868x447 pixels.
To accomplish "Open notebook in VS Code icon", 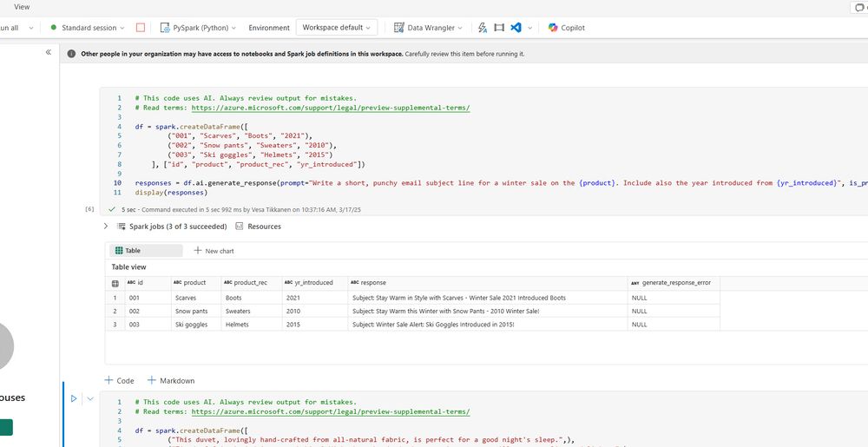I will click(516, 28).
